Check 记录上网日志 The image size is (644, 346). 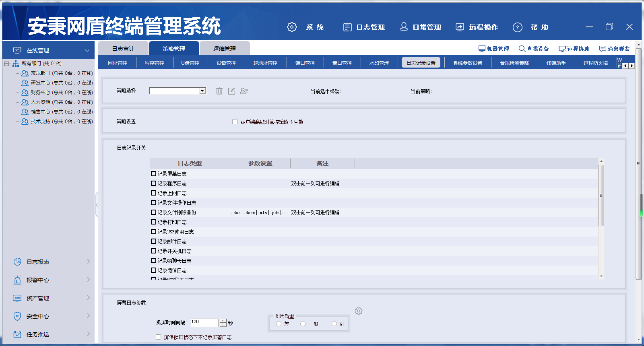point(153,193)
